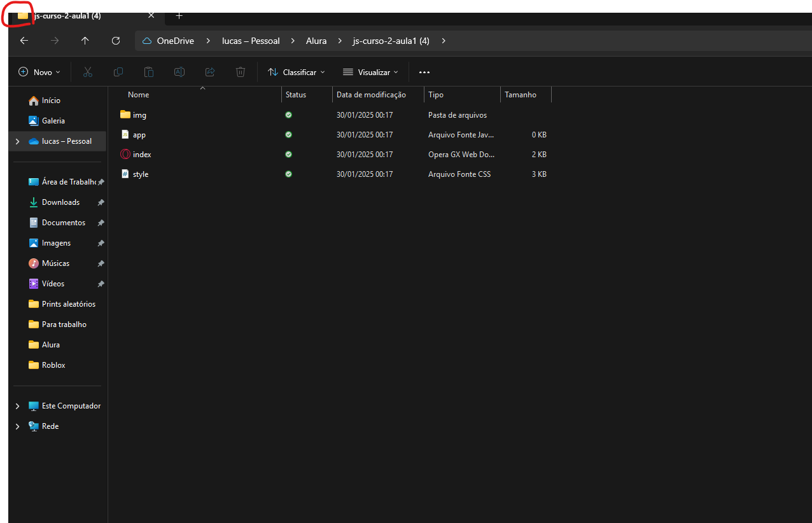812x523 pixels.
Task: Click the Delete trash can icon
Action: point(241,72)
